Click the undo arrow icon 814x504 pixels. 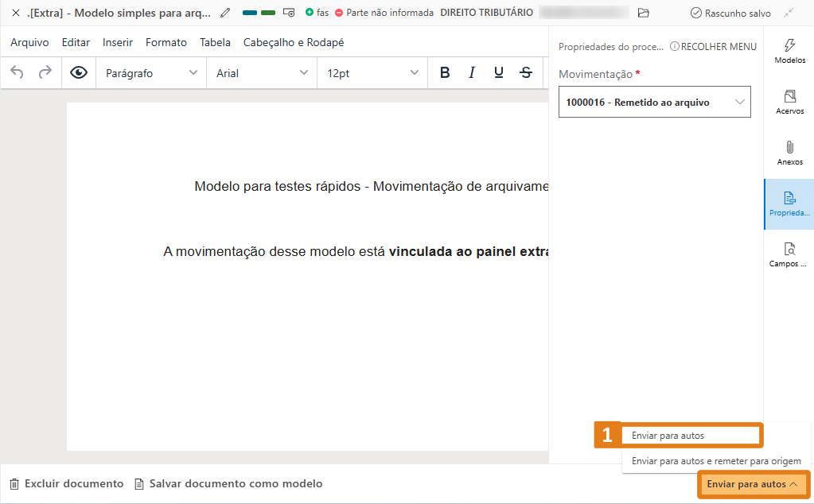point(16,72)
